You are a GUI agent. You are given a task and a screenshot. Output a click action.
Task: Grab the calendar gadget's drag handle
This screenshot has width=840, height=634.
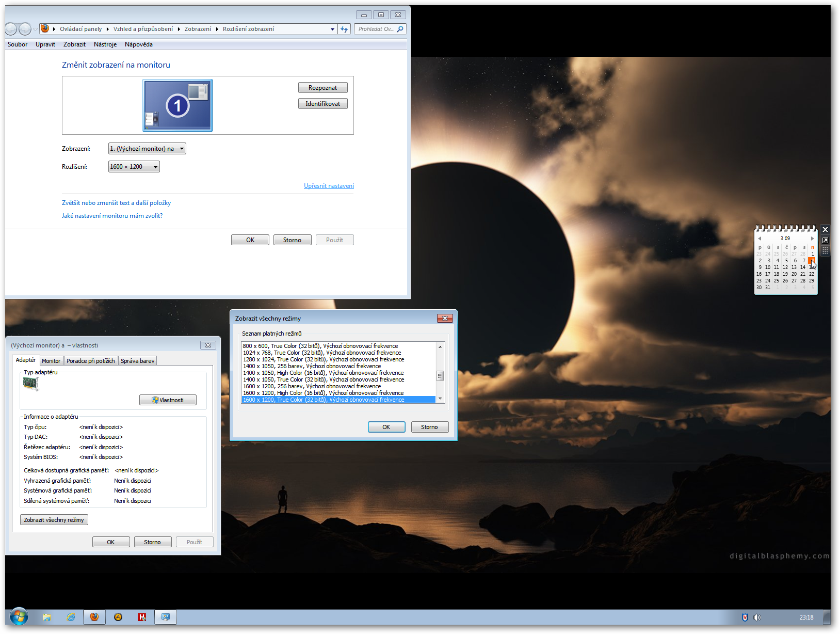pyautogui.click(x=825, y=250)
